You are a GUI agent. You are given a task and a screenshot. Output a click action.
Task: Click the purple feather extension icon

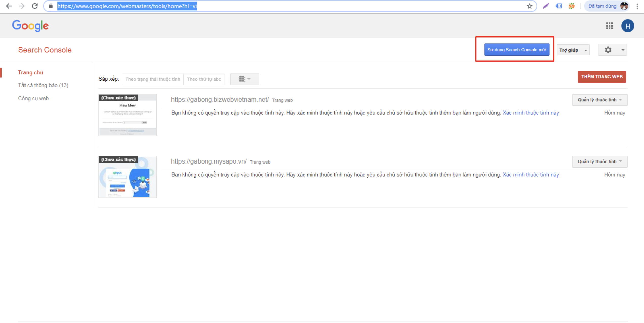[x=546, y=6]
